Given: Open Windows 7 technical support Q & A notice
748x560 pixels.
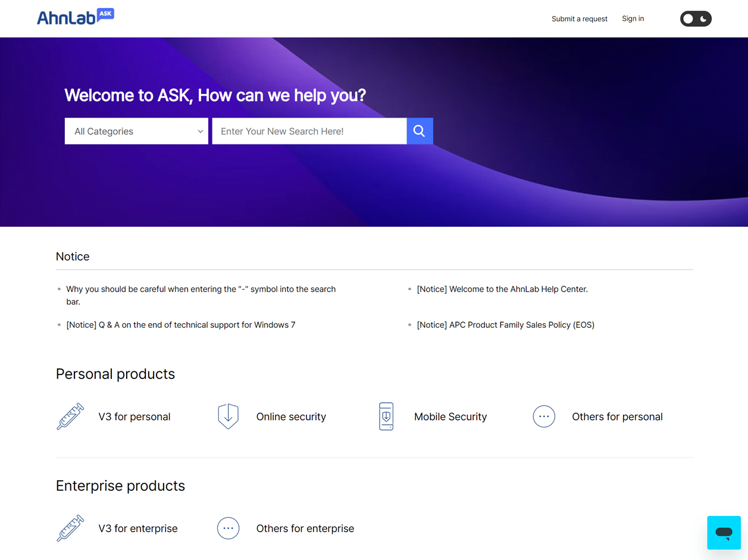Looking at the screenshot, I should [181, 325].
